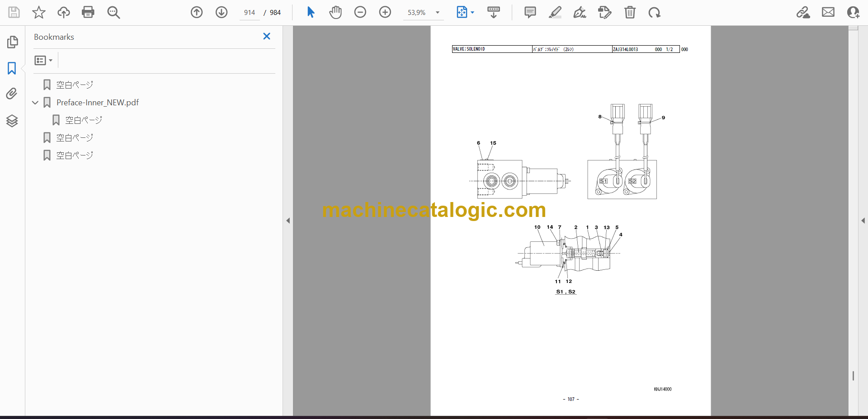Activate the Selection arrow tool
The height and width of the screenshot is (419, 868).
(311, 12)
